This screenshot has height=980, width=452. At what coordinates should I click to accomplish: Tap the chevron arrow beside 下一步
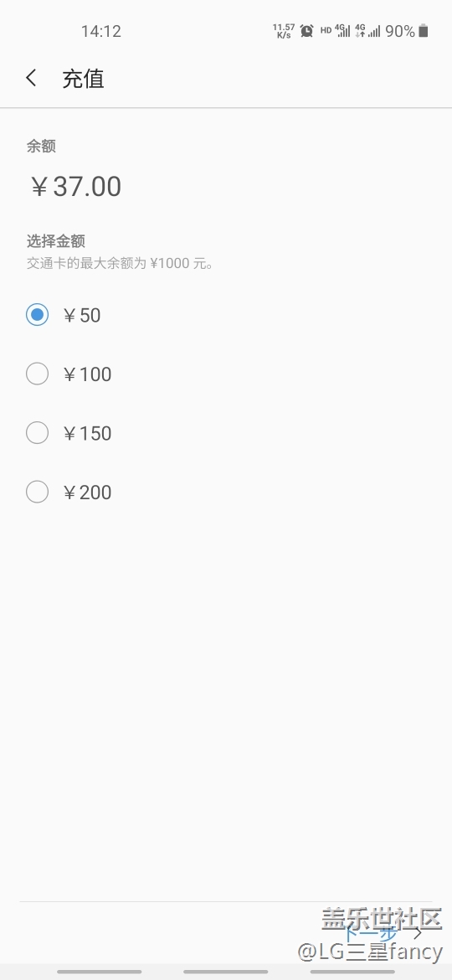point(418,934)
